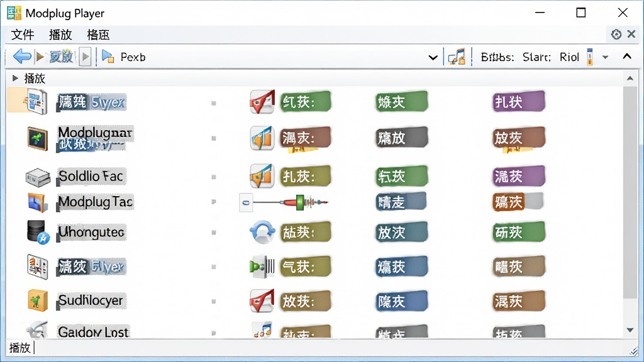The height and width of the screenshot is (362, 644).
Task: Click the gray middle tag in Modplugnar row
Action: click(401, 138)
